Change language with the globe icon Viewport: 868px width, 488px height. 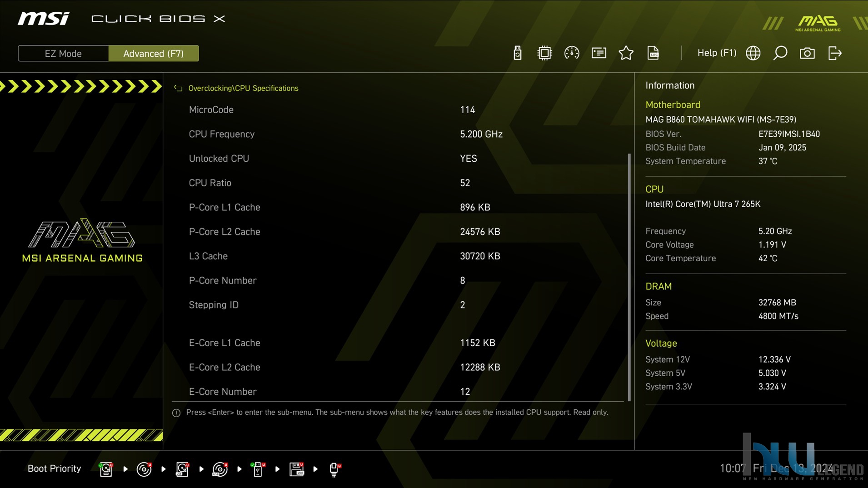[753, 53]
